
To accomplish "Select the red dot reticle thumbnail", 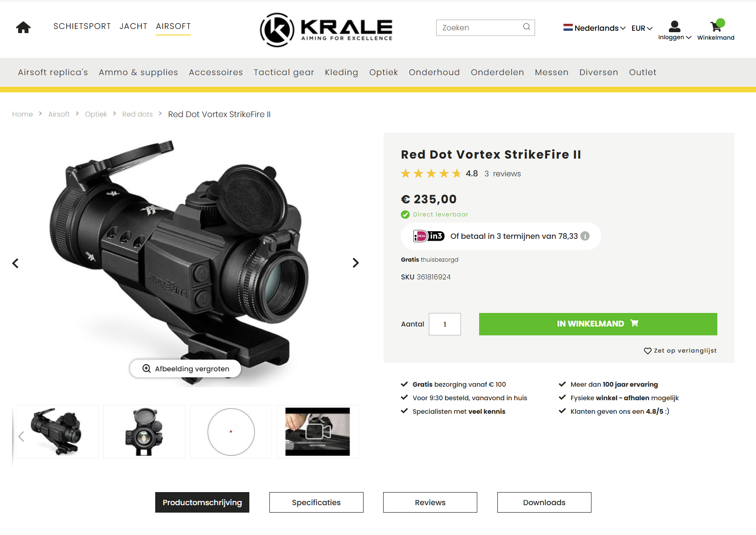I will (231, 432).
